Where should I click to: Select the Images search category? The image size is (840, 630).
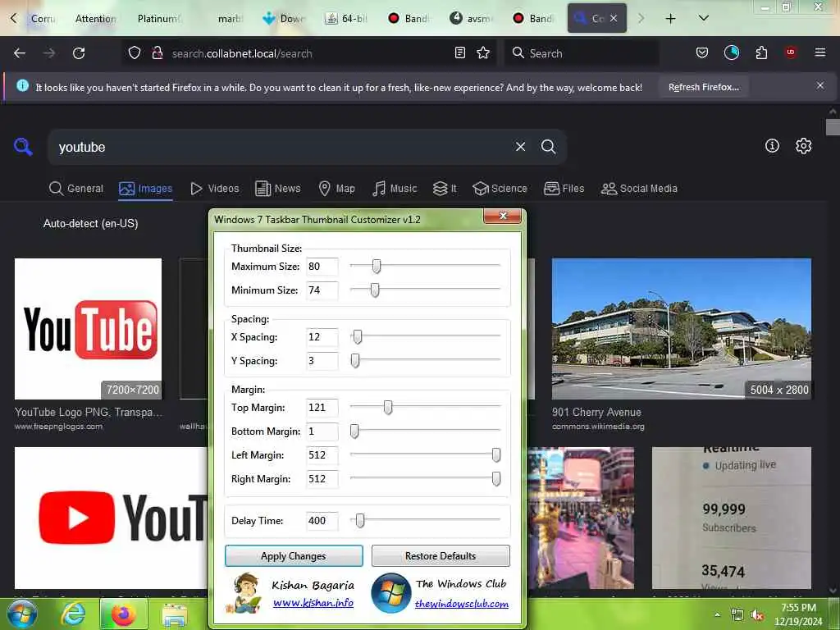[146, 189]
